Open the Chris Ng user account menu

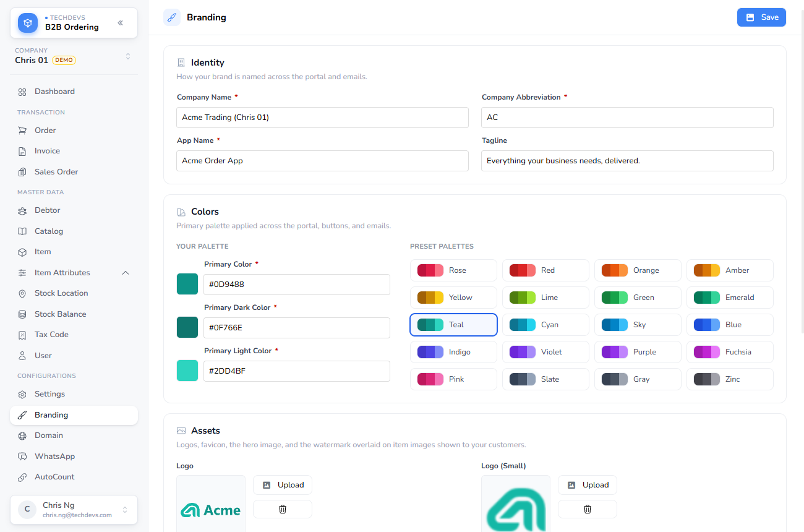tap(74, 510)
